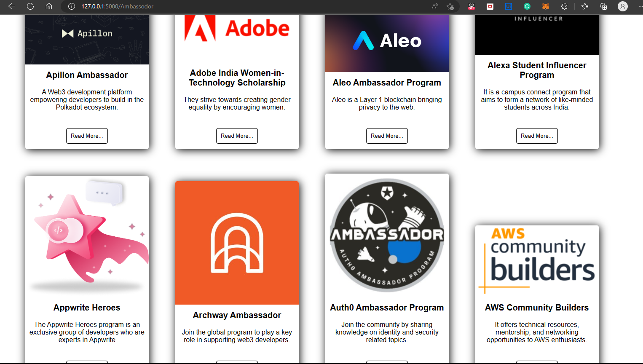Click the Adobe India Women-in-Technology Scholarship heading

tap(237, 78)
